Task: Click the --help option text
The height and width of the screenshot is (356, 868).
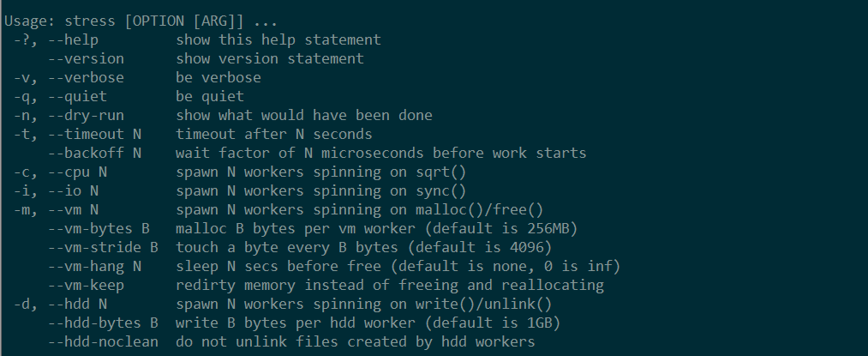Action: [x=73, y=40]
